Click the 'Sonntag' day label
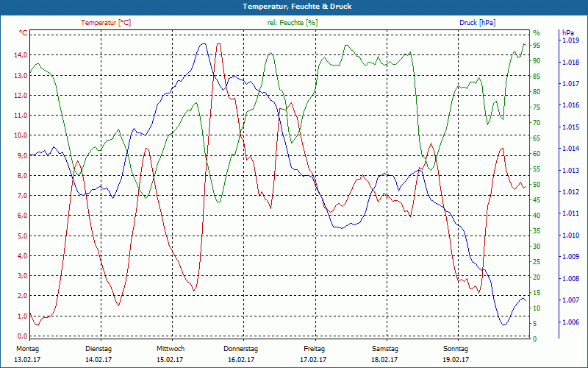 (x=456, y=348)
